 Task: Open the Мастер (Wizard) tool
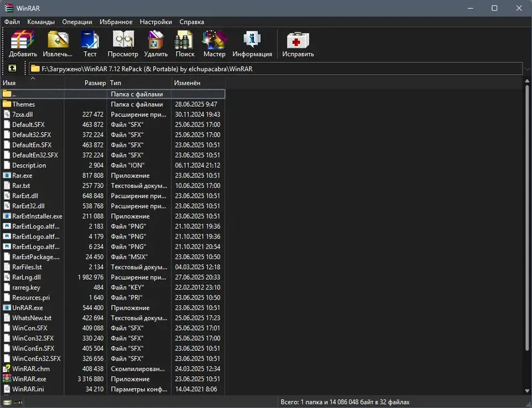214,44
